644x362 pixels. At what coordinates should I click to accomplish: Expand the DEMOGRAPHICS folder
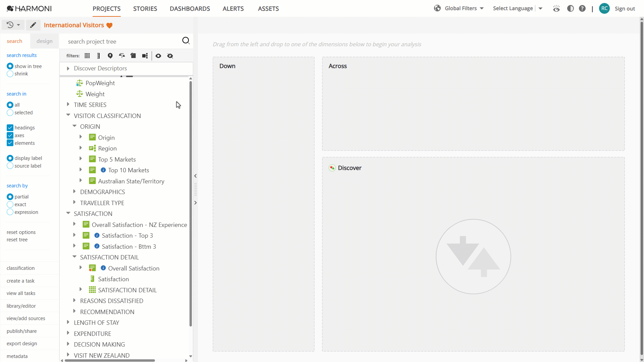(x=74, y=191)
